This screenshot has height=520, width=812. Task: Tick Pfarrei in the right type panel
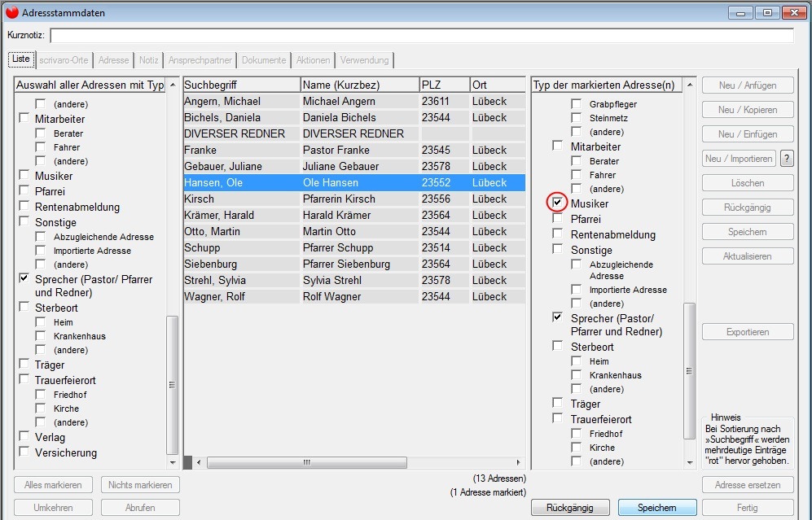pos(557,218)
